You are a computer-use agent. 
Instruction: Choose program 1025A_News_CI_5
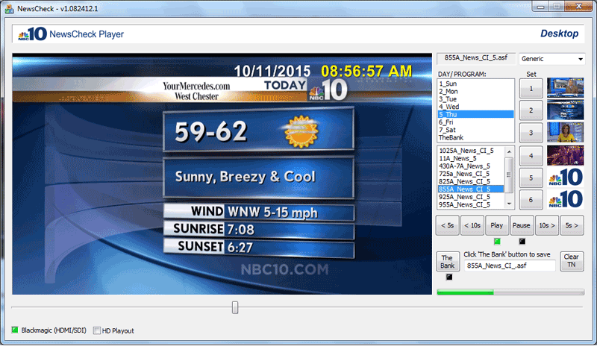(471, 151)
